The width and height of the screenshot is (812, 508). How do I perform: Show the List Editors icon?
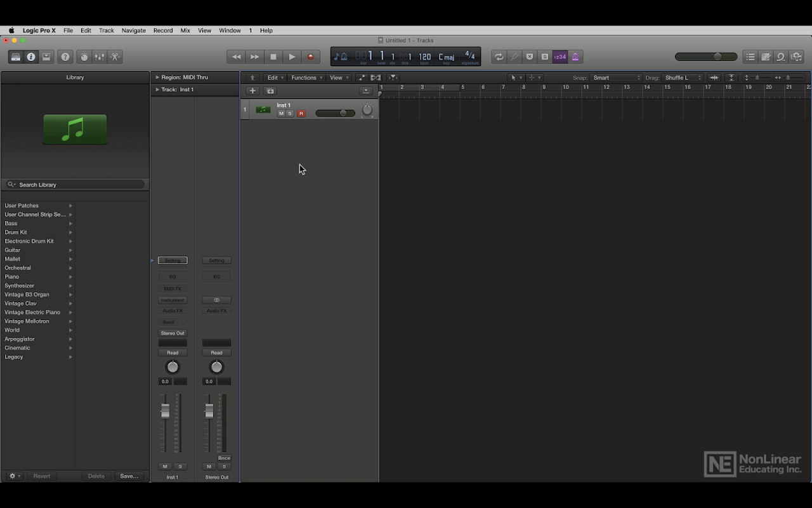[x=750, y=57]
